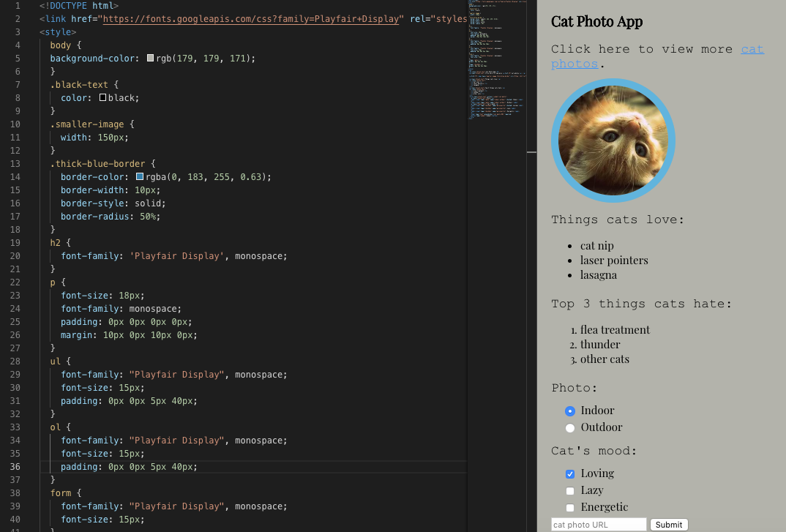786x532 pixels.
Task: Click the Submit button
Action: [668, 524]
